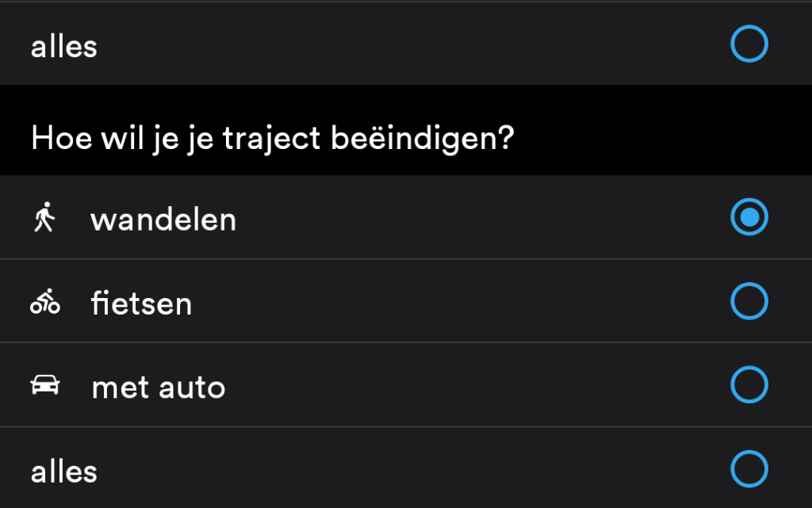Click the walking pedestrian icon

pyautogui.click(x=44, y=217)
